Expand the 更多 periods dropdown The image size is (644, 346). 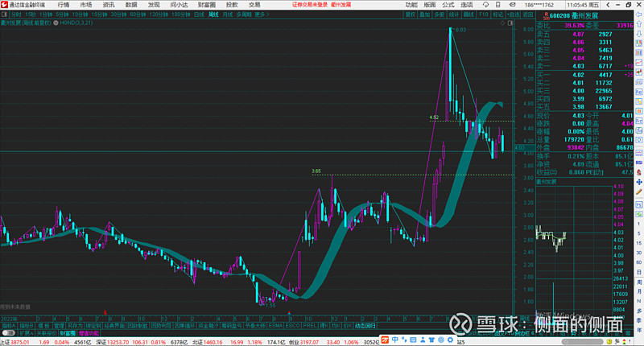[x=262, y=14]
